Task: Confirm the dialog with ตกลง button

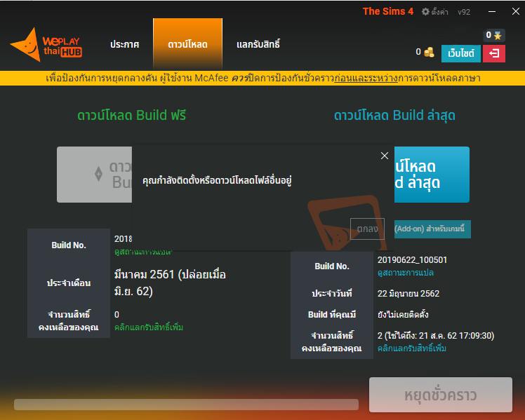Action: [367, 229]
